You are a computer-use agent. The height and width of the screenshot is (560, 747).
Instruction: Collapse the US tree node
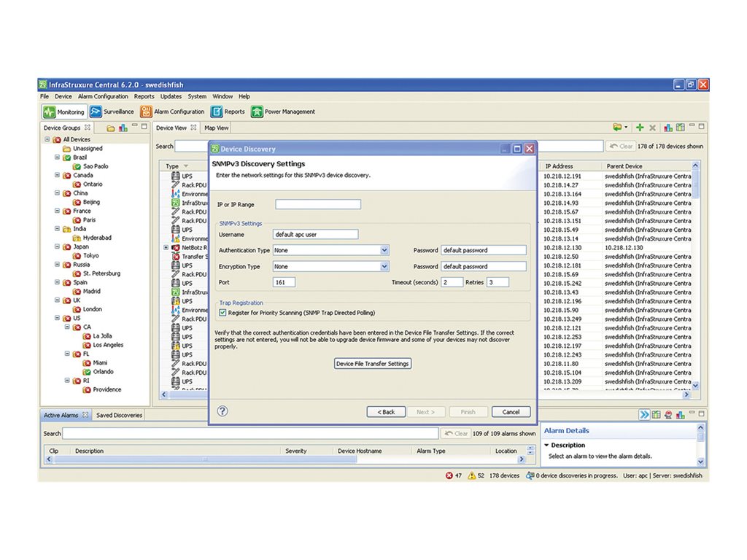point(57,318)
